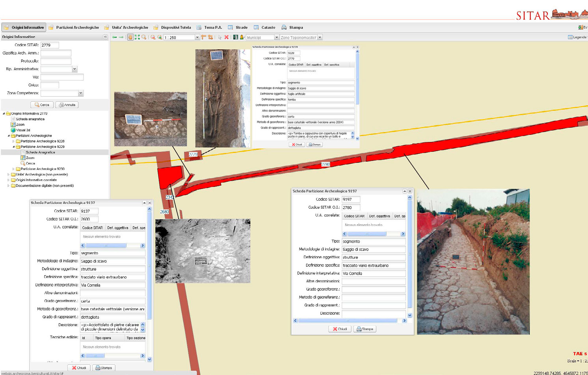
Task: Click the globe icon beside Visual 3d
Action: 13,130
